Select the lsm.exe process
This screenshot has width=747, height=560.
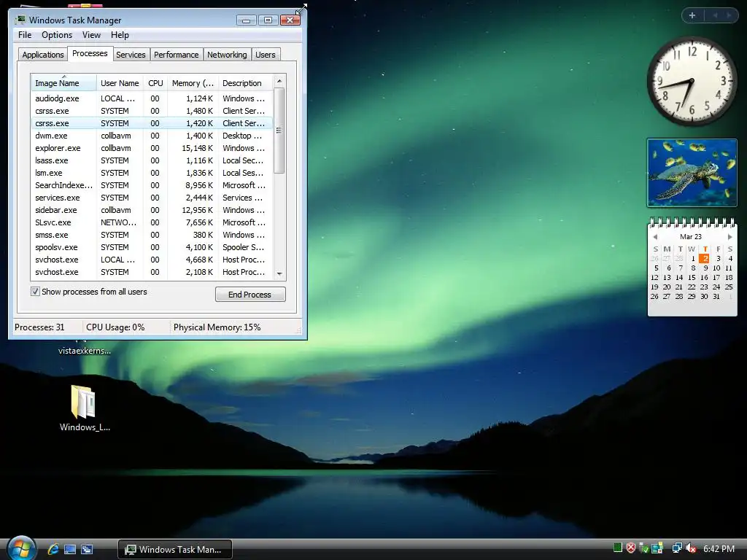[152, 173]
